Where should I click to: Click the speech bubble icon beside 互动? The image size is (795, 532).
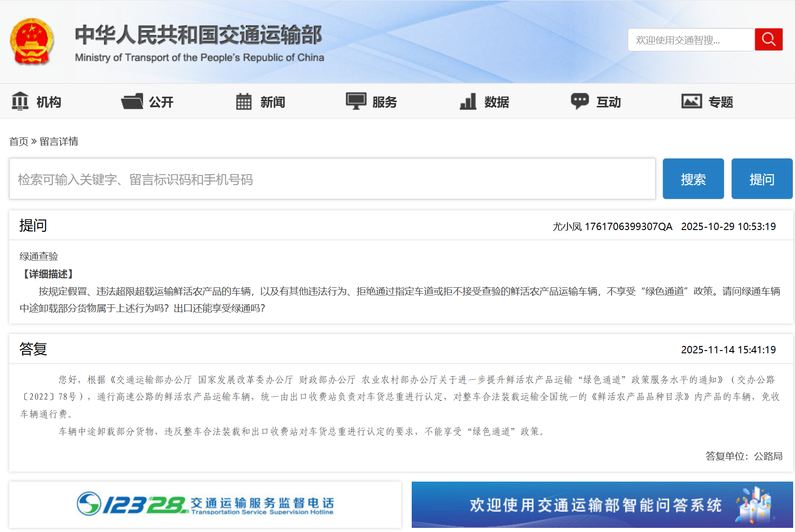[x=580, y=101]
